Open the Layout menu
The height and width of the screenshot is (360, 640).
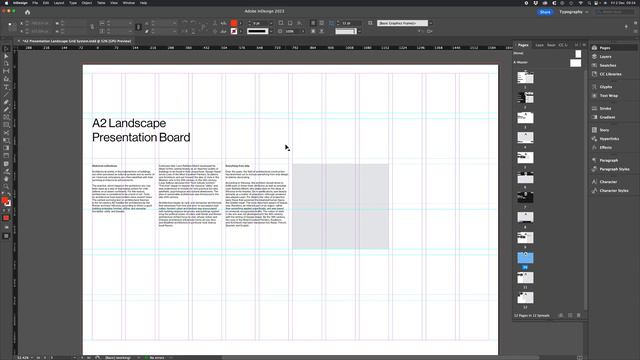point(59,3)
